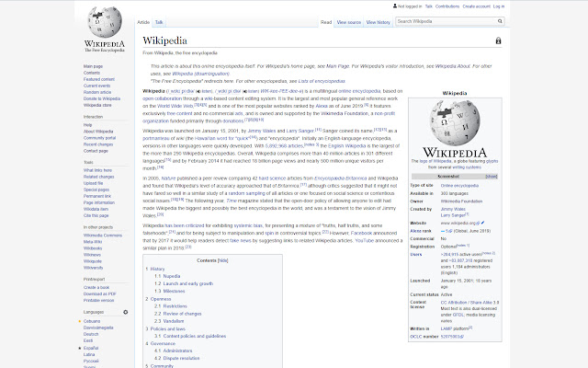Play the first pronunciation audio speaker icon
This screenshot has height=368, width=588.
[x=198, y=91]
